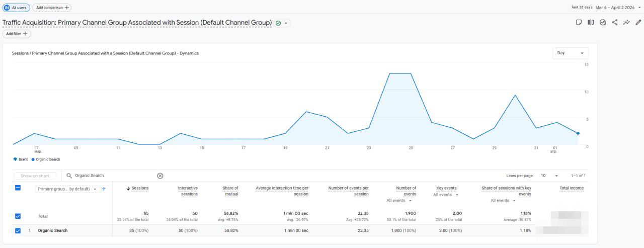Uncheck the Total row checkbox
The height and width of the screenshot is (248, 644).
[18, 216]
